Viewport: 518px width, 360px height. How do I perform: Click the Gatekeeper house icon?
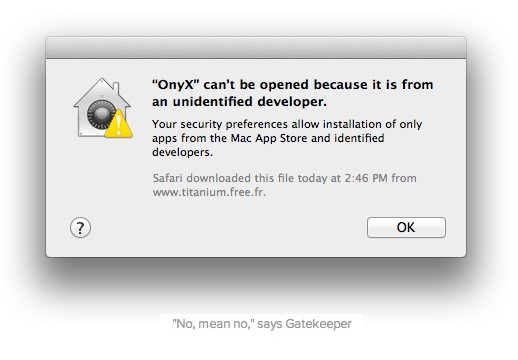pyautogui.click(x=103, y=108)
